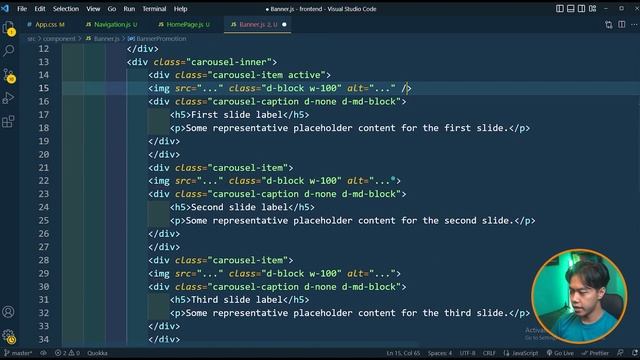Open the Help menu
This screenshot has width=640, height=360.
[x=180, y=9]
